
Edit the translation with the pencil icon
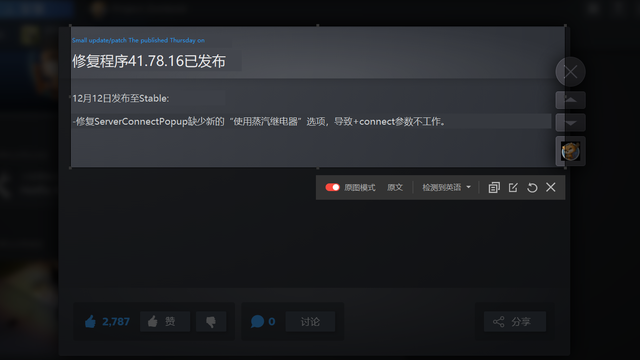(x=513, y=187)
